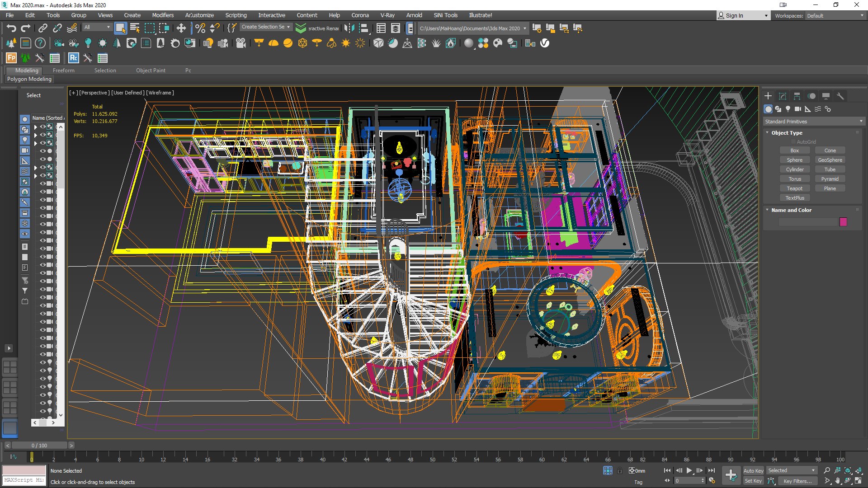Open the Modify panel tab icon

783,96
